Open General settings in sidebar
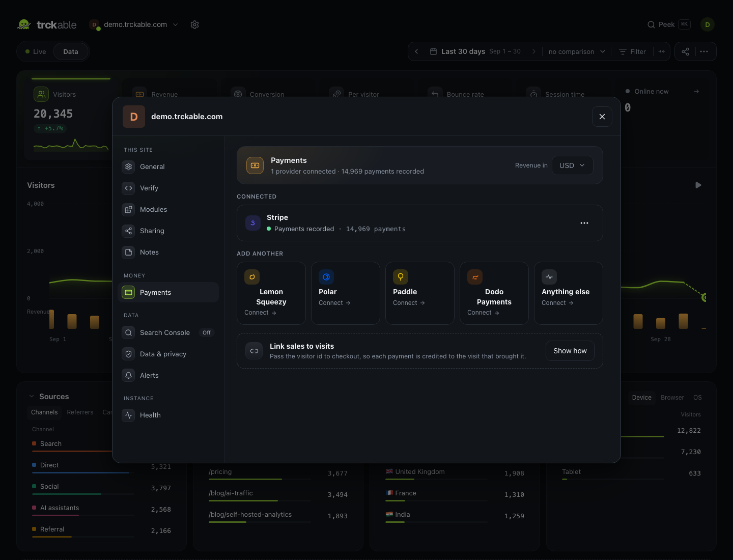 (168, 166)
